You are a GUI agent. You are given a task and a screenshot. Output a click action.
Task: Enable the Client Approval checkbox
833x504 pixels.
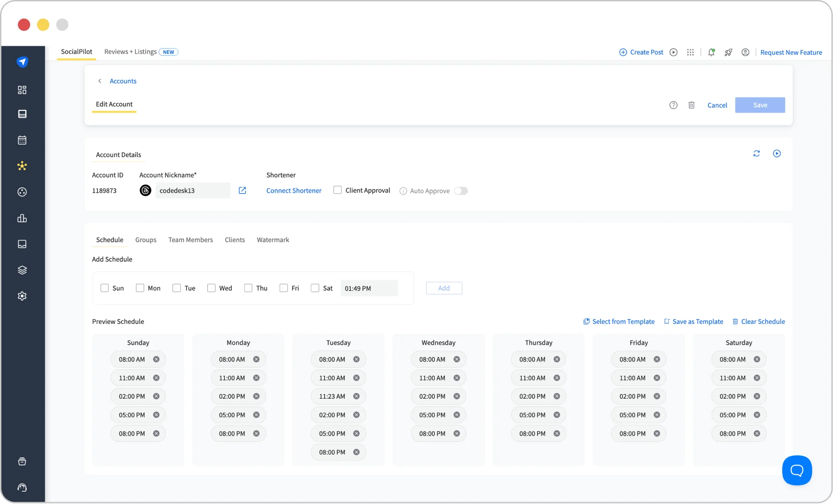tap(338, 190)
